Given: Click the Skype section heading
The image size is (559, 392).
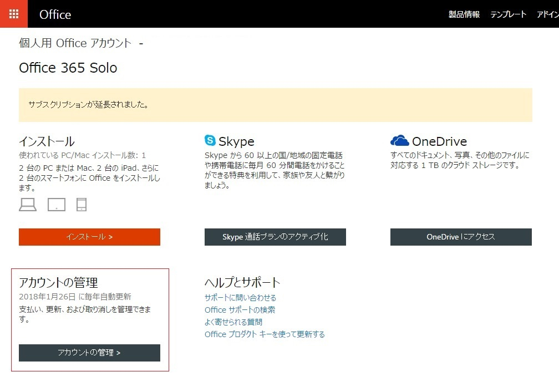Looking at the screenshot, I should click(236, 141).
